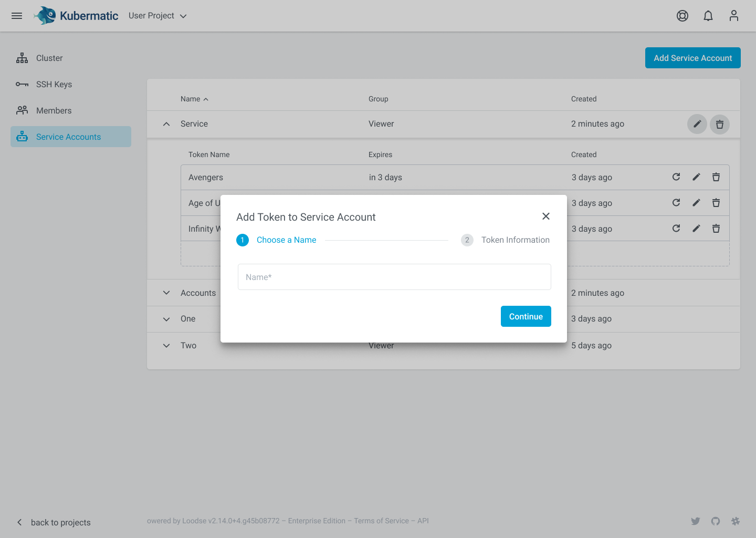Open the user profile account icon
Image resolution: width=756 pixels, height=538 pixels.
click(x=733, y=16)
